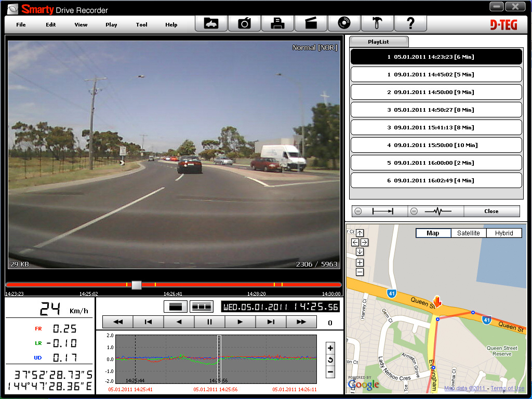Open the View menu
Image resolution: width=532 pixels, height=399 pixels.
tap(81, 24)
